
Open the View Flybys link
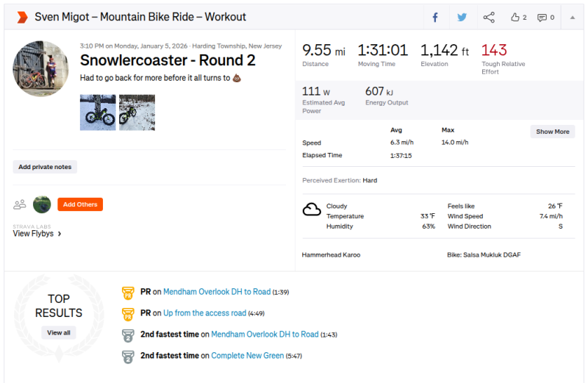(x=37, y=234)
